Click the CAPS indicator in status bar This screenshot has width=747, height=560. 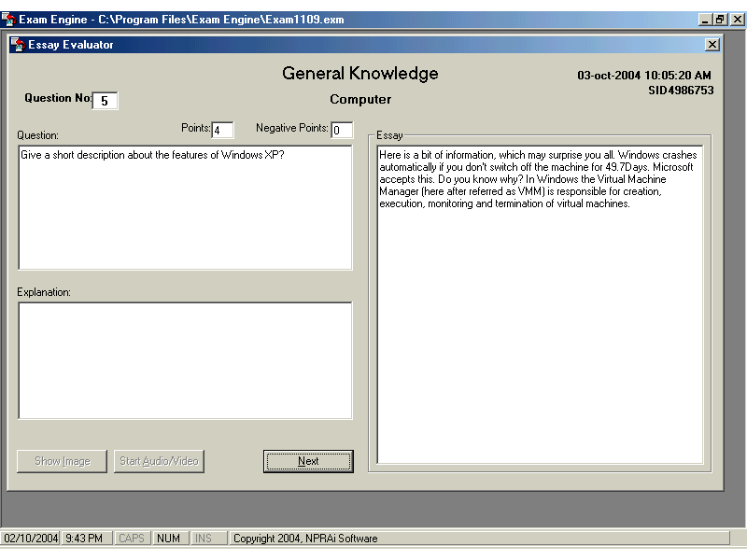pos(132,539)
